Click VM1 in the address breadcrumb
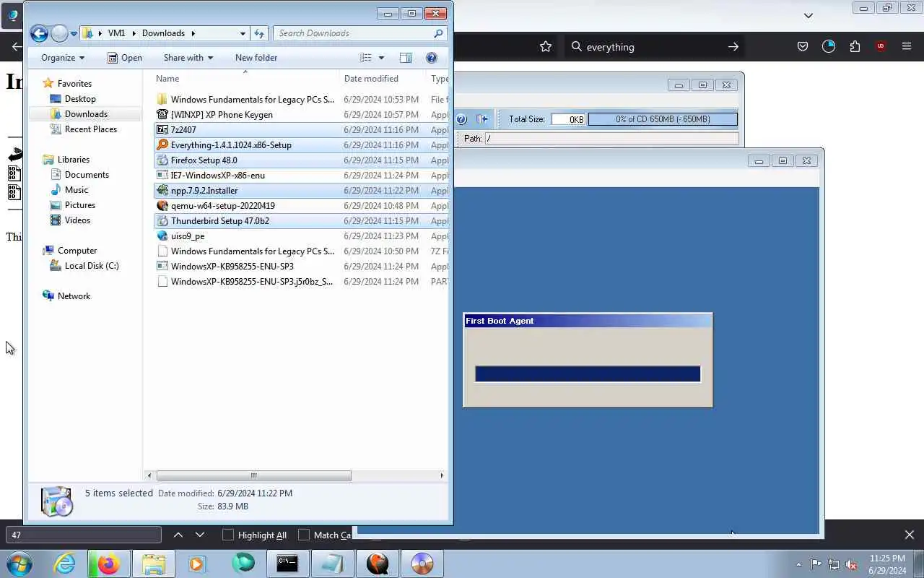Viewport: 924px width, 578px height. tap(116, 33)
